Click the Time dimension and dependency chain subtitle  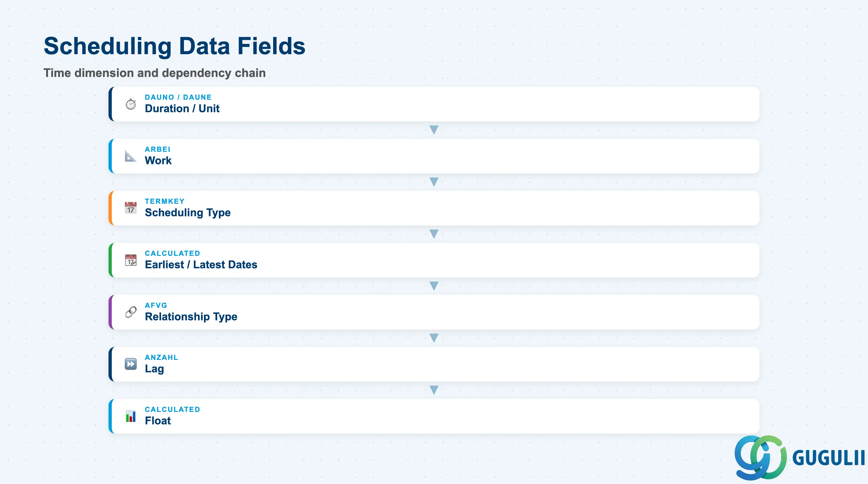(x=155, y=73)
